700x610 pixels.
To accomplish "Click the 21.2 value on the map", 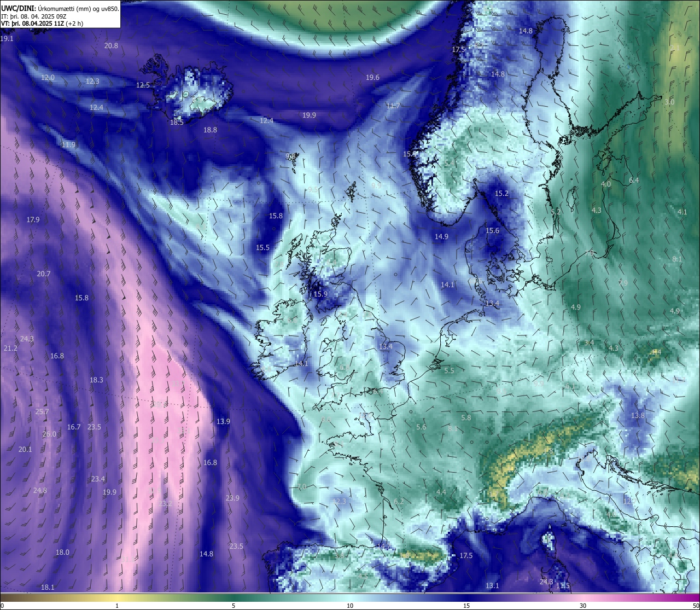I will [x=10, y=348].
